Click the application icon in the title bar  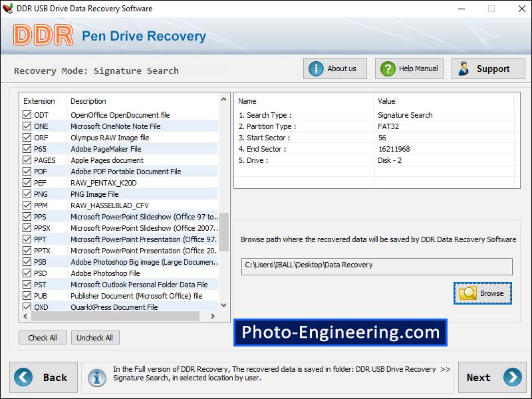point(8,9)
